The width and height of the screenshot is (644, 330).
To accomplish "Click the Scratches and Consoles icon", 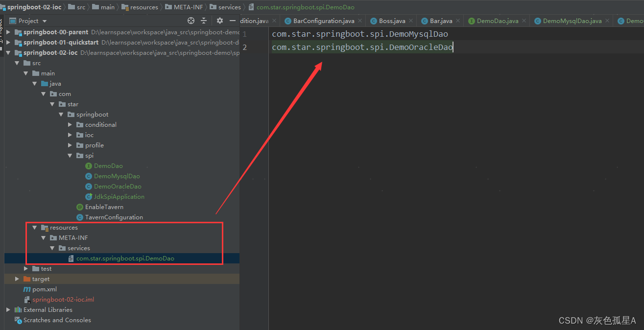I will 18,320.
